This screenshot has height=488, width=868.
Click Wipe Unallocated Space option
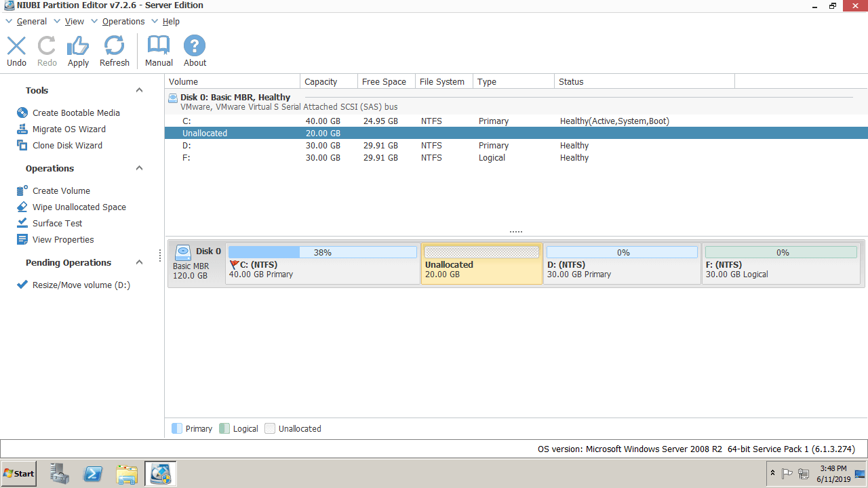(x=79, y=207)
